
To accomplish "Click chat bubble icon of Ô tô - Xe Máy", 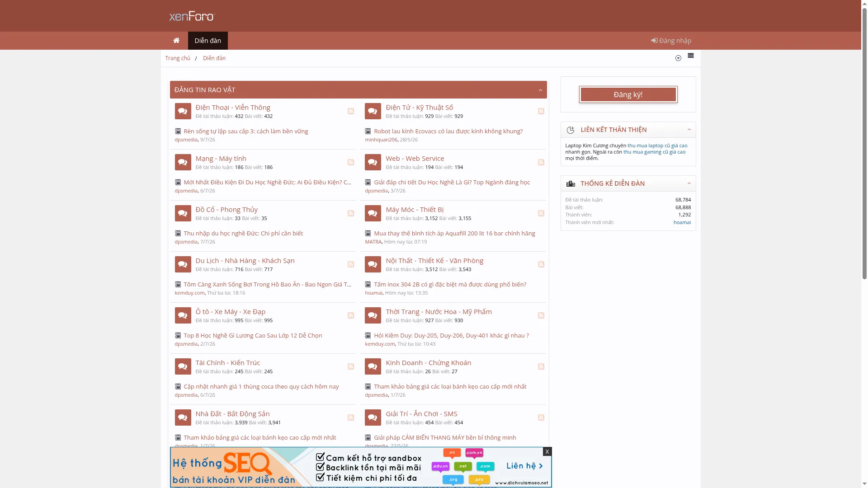I will tap(183, 315).
